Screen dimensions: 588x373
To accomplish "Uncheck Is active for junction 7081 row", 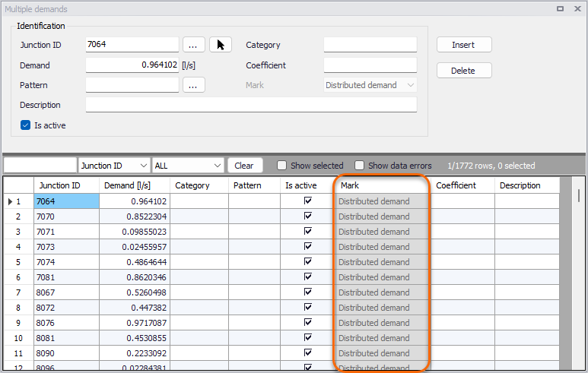I will tap(308, 277).
